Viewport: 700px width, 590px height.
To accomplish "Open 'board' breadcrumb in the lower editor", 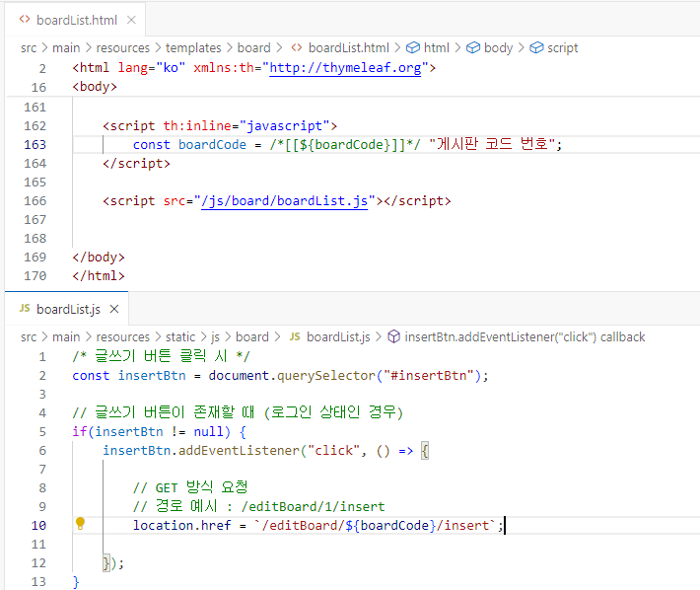I will point(251,336).
